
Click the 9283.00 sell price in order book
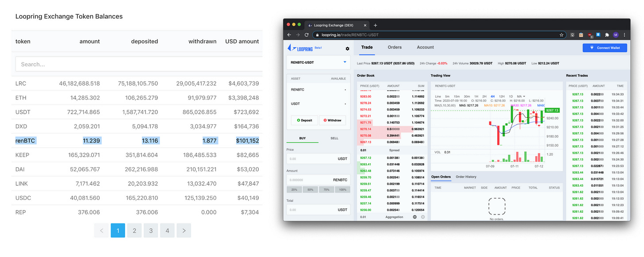click(x=365, y=96)
